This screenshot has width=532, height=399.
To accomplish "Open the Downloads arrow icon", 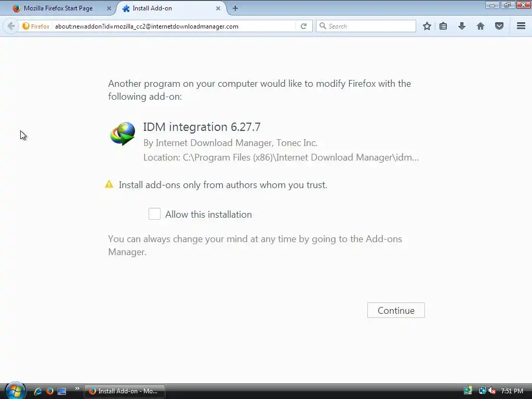I will (462, 26).
